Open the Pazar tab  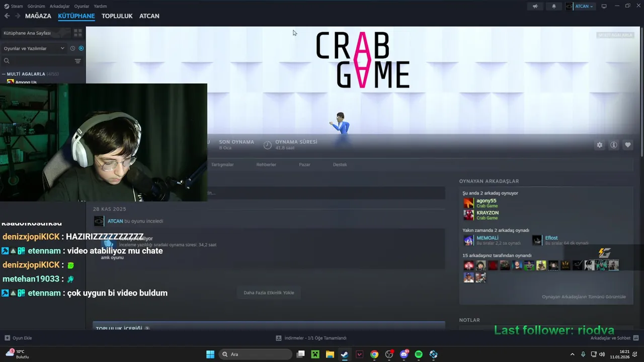(x=305, y=164)
